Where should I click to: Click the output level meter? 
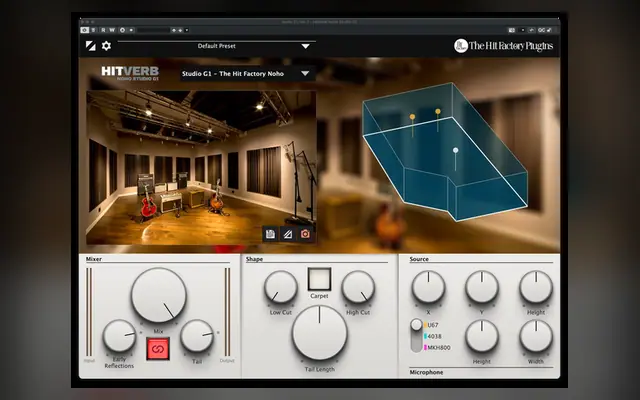click(227, 312)
